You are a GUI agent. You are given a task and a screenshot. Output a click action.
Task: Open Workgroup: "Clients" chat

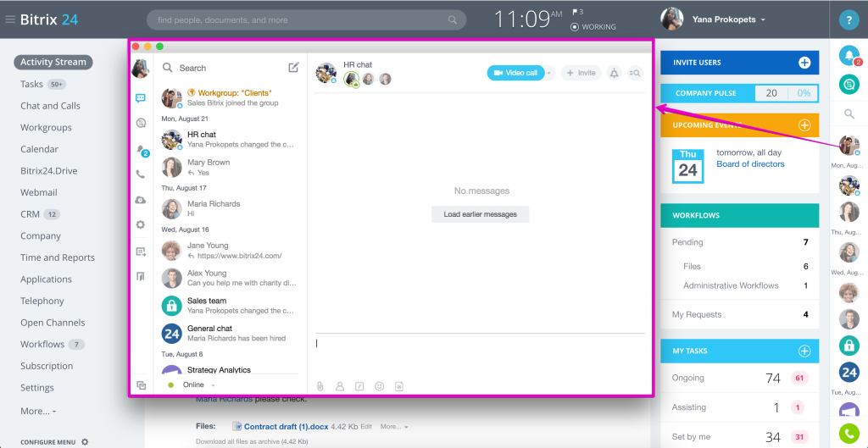(230, 97)
